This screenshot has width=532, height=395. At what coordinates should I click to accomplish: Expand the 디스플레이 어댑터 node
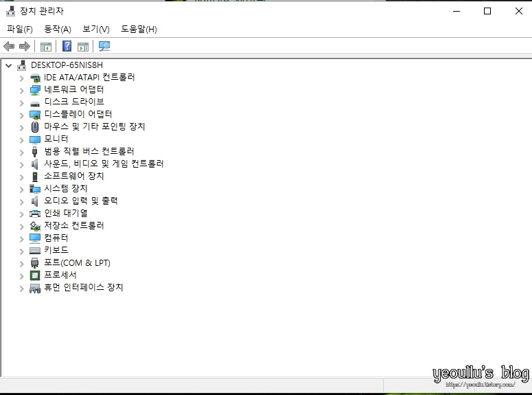point(22,115)
